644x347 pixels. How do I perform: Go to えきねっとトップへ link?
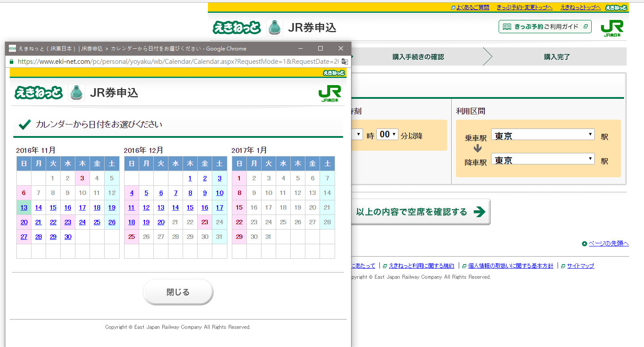pyautogui.click(x=580, y=8)
